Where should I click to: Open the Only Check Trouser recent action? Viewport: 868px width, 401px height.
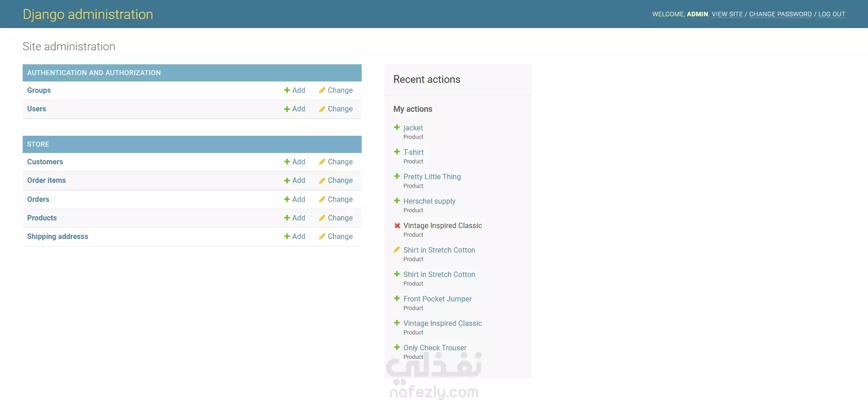click(x=435, y=348)
